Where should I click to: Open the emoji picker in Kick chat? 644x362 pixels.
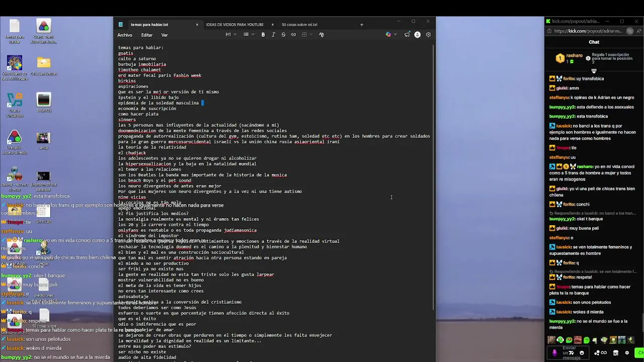582,353
